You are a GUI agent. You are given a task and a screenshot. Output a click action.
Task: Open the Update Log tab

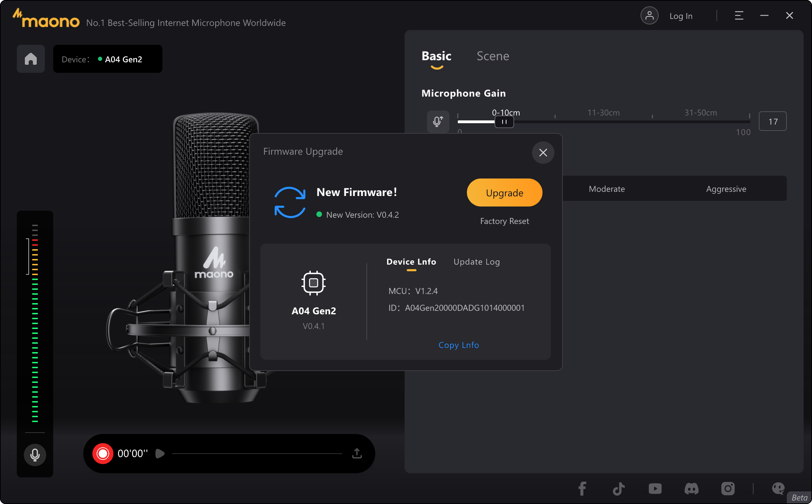[x=477, y=262]
